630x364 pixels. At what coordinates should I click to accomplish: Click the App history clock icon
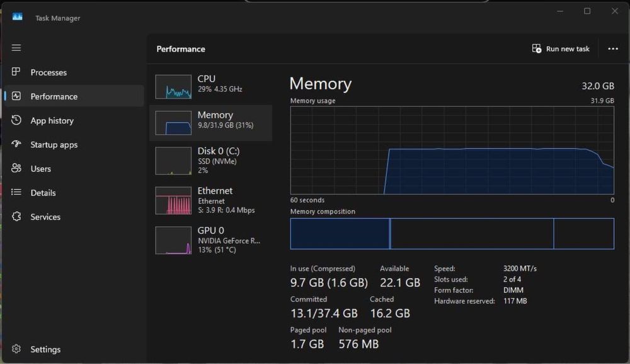point(16,120)
